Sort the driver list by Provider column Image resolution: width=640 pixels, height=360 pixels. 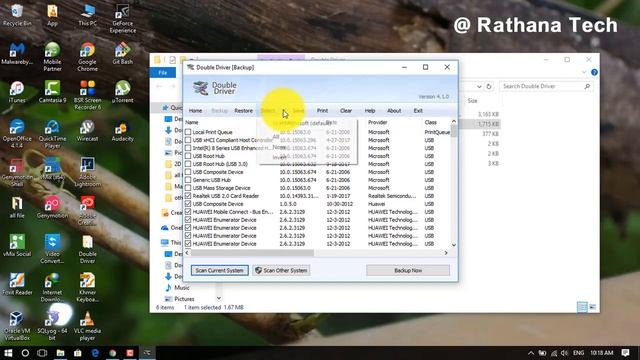[x=378, y=122]
